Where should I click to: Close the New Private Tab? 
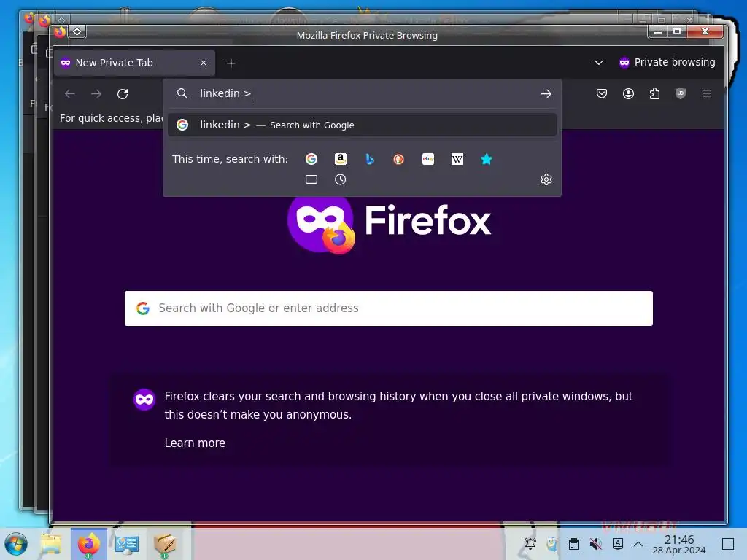tap(204, 63)
